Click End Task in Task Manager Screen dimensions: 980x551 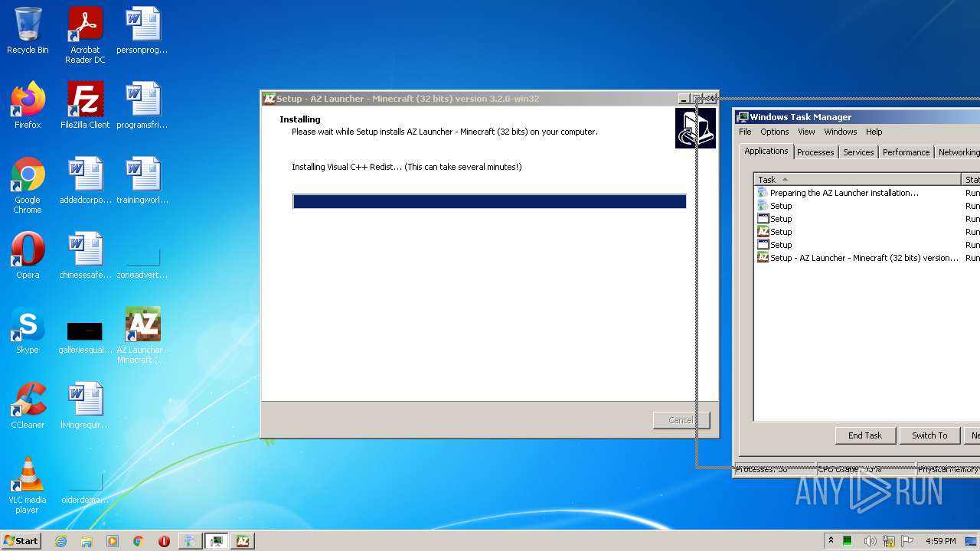pos(864,435)
